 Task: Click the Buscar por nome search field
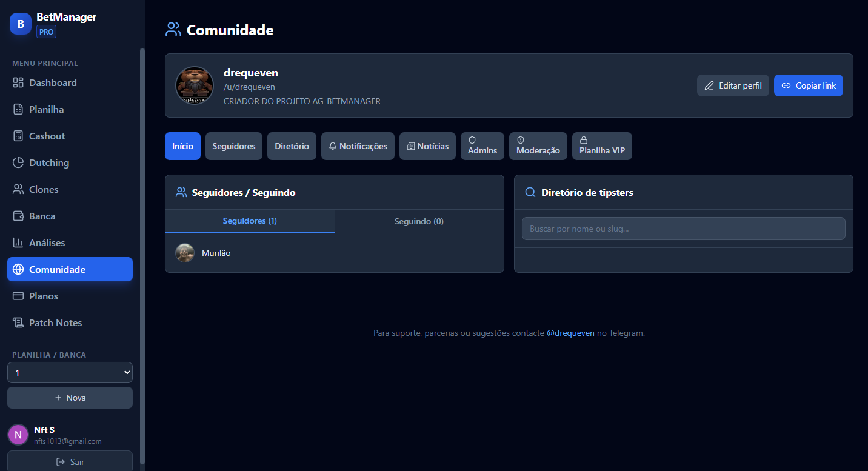683,229
